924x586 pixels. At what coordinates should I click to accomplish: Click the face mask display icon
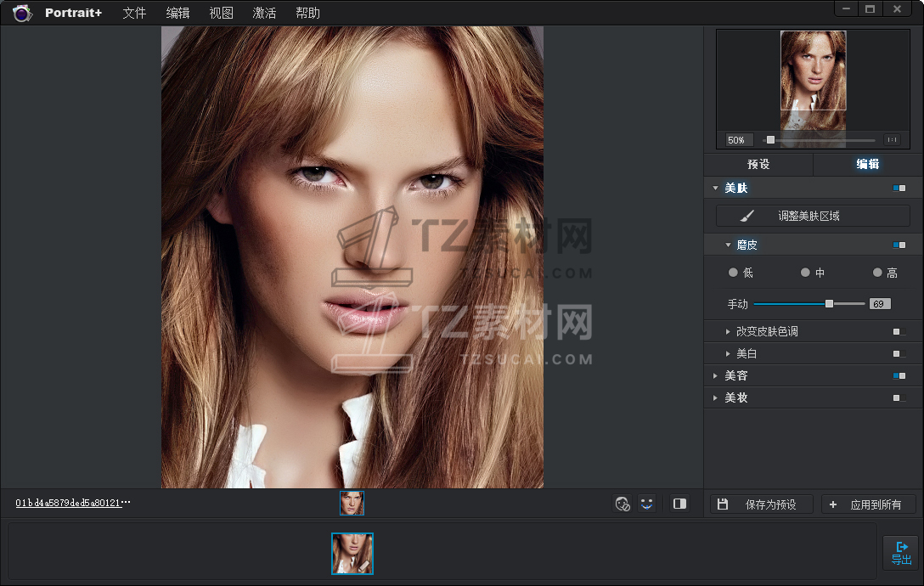click(623, 504)
